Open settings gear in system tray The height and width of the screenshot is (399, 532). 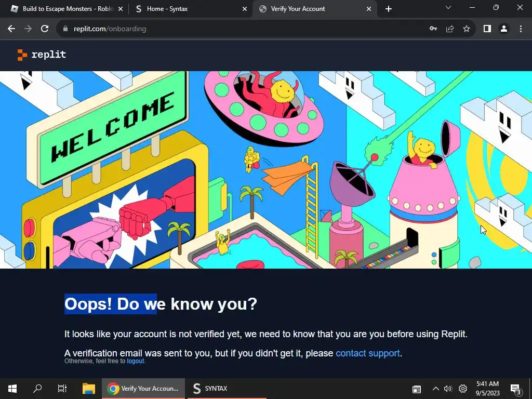pos(463,389)
